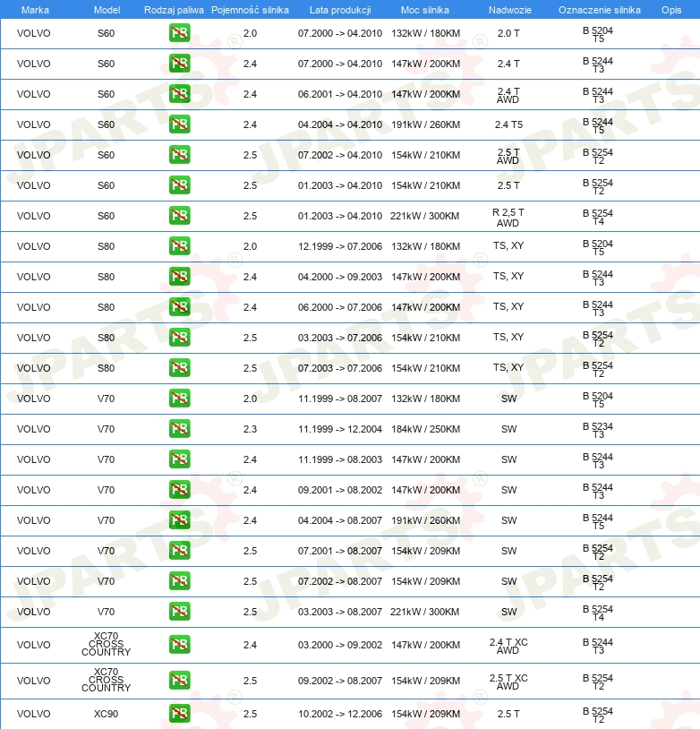Click the fuel icon for XC70 Cross Country 2.4
This screenshot has height=729, width=700.
pyautogui.click(x=179, y=645)
